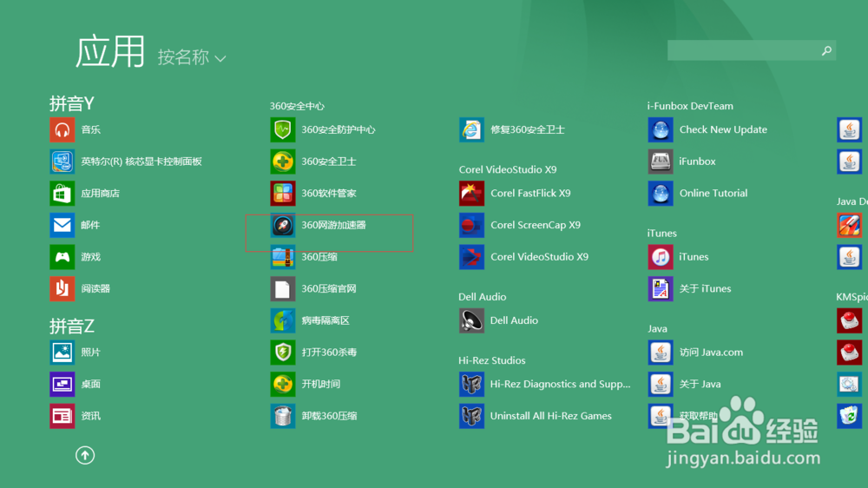Screen dimensions: 868x488
Task: Open the 资讯 news icon
Action: (62, 416)
